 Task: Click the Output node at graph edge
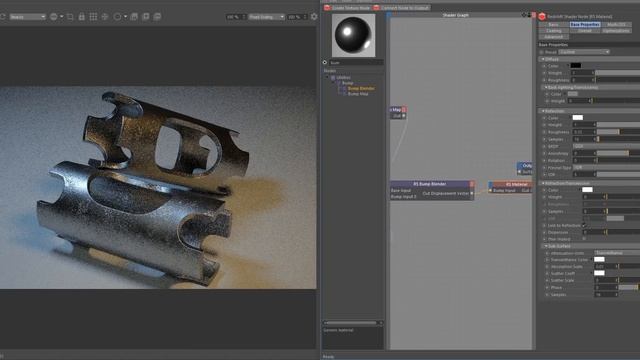pyautogui.click(x=525, y=168)
